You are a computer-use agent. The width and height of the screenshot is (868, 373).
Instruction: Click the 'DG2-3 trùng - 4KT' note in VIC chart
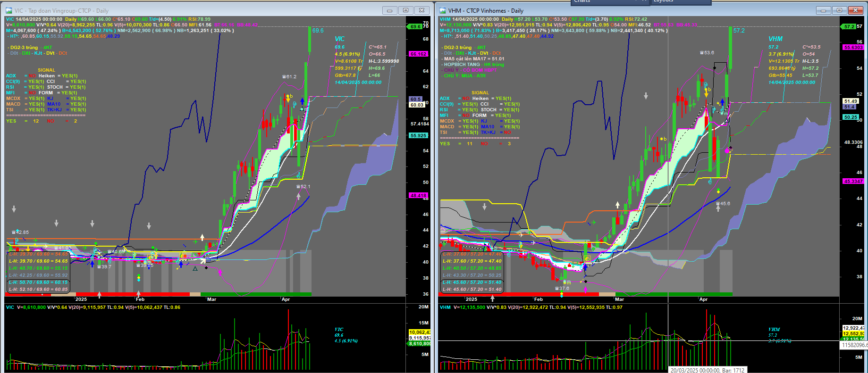(30, 48)
